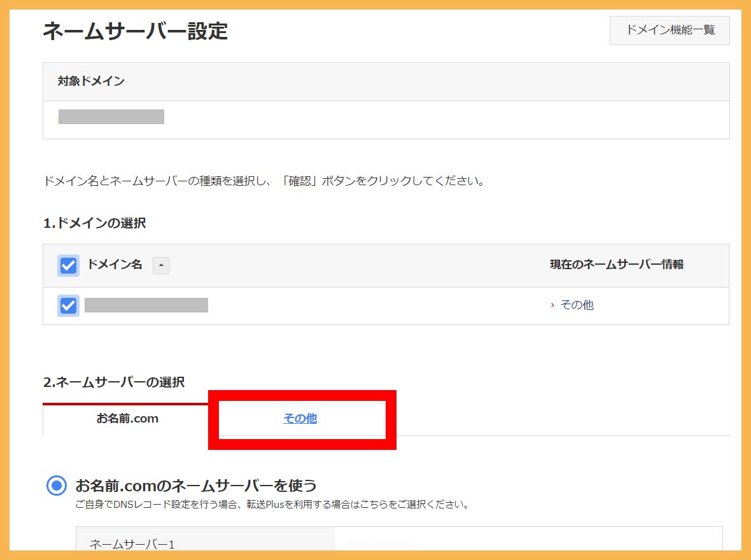751x560 pixels.
Task: Click the sort arrow next to ドメイン名
Action: [x=161, y=265]
